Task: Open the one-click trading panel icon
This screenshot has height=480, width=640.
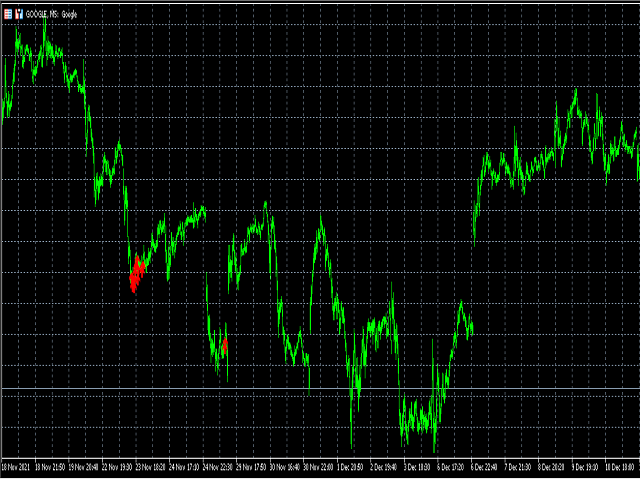Action: pos(19,14)
